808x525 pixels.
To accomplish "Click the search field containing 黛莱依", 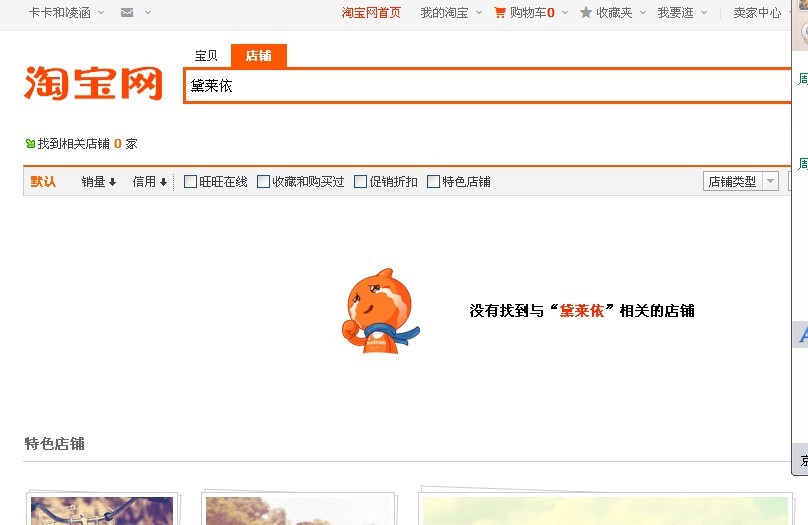I will [x=487, y=86].
